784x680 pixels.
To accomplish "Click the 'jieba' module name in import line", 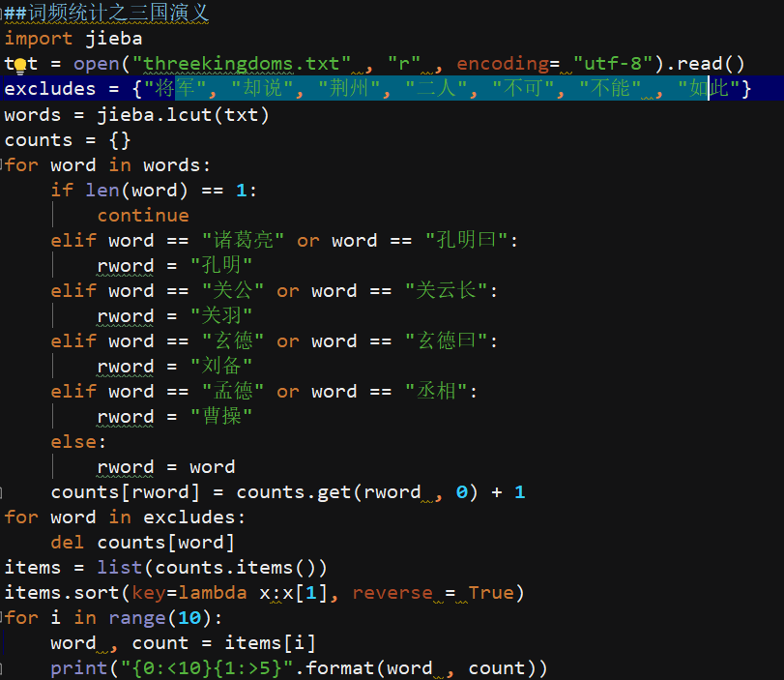I will (113, 39).
